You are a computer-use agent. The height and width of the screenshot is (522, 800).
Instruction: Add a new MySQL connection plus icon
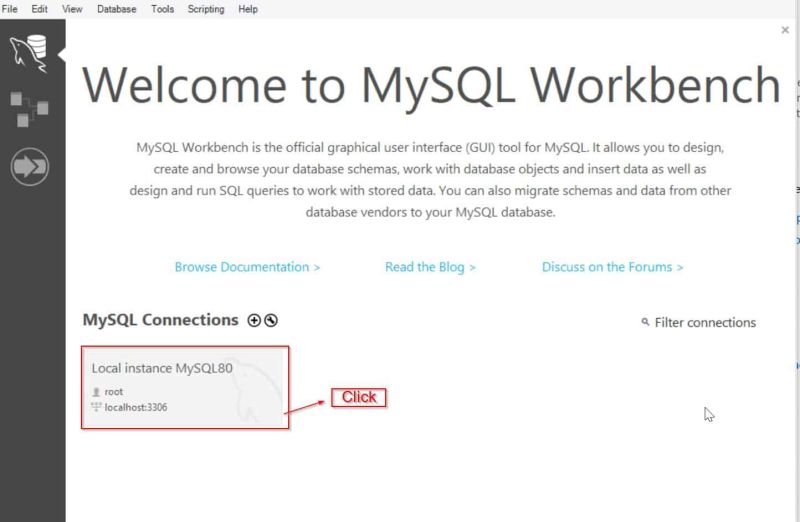pyautogui.click(x=254, y=320)
